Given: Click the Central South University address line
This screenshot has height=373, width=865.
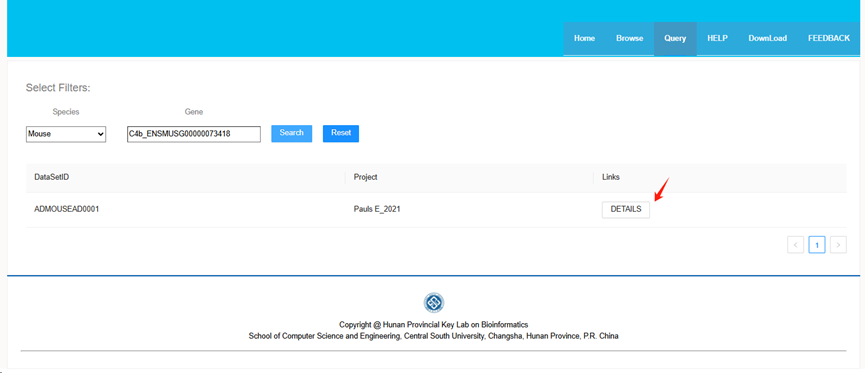Looking at the screenshot, I should (434, 336).
